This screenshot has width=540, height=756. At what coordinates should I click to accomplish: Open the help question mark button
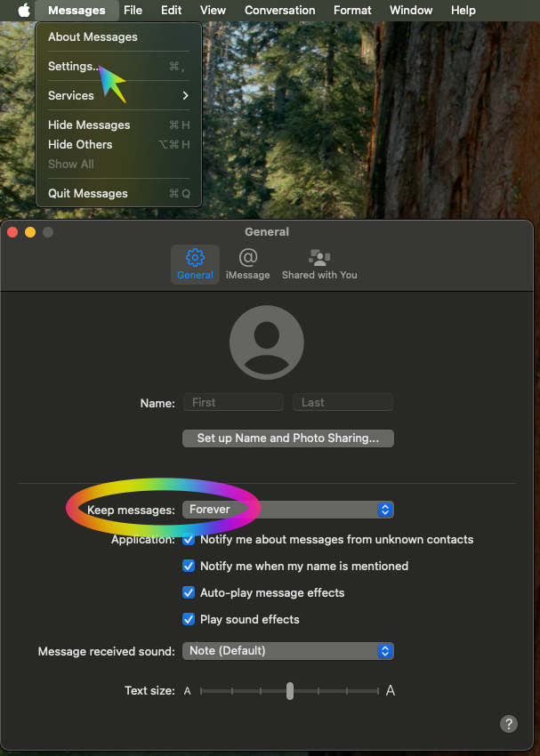[x=509, y=724]
